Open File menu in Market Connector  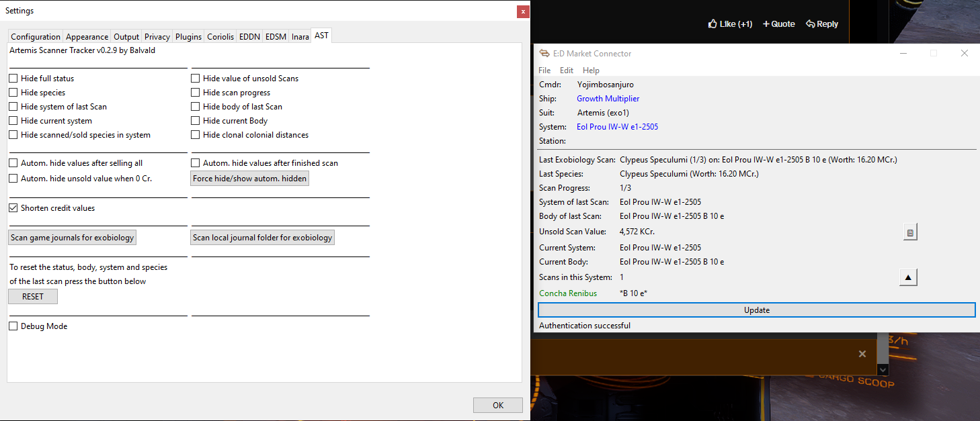(x=544, y=71)
